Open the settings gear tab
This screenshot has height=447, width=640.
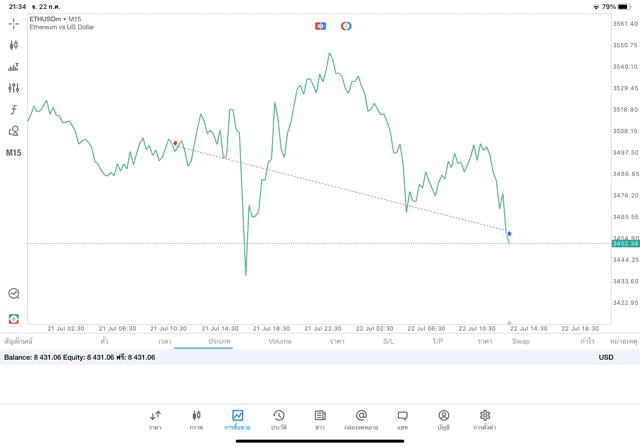tap(485, 418)
